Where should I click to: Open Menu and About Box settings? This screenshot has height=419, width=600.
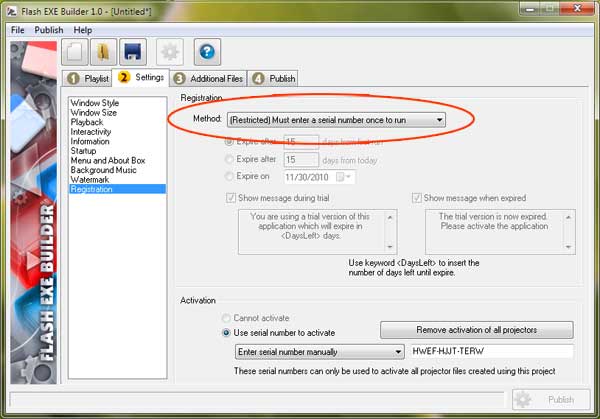108,160
